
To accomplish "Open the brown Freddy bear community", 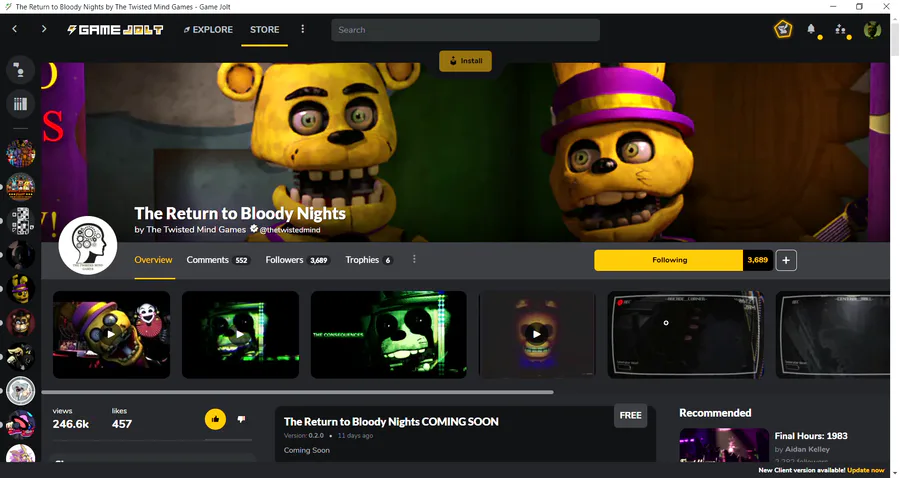I will tap(21, 323).
